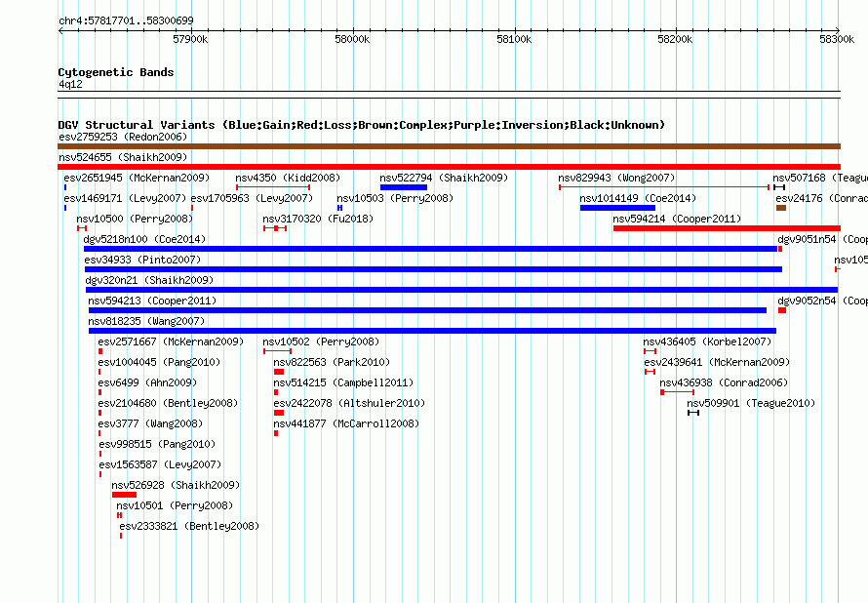Click the red dgv9052n54 loss bar
The width and height of the screenshot is (868, 603).
pyautogui.click(x=782, y=310)
